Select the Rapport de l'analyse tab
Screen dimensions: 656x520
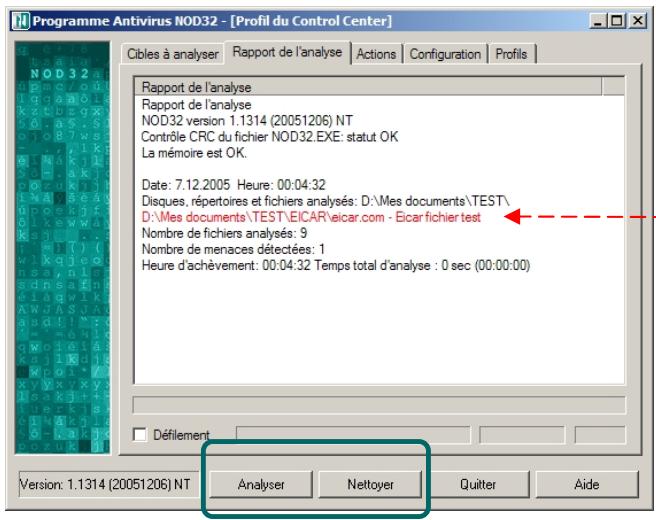(x=287, y=52)
